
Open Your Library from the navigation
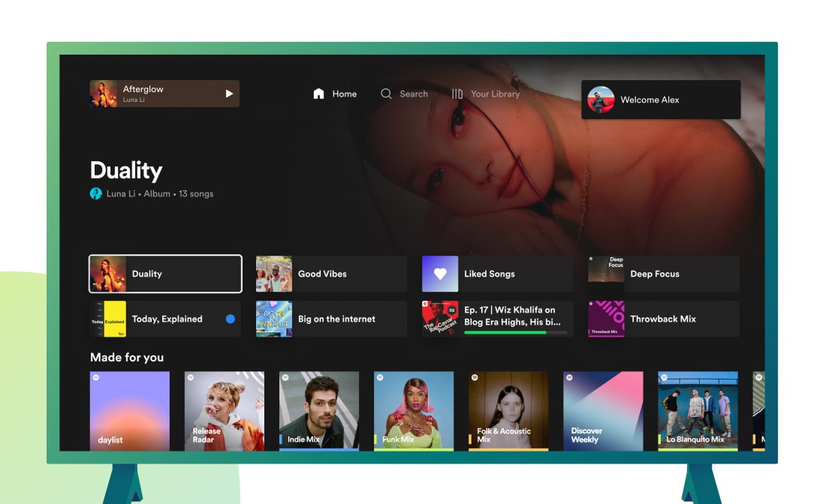[x=495, y=94]
